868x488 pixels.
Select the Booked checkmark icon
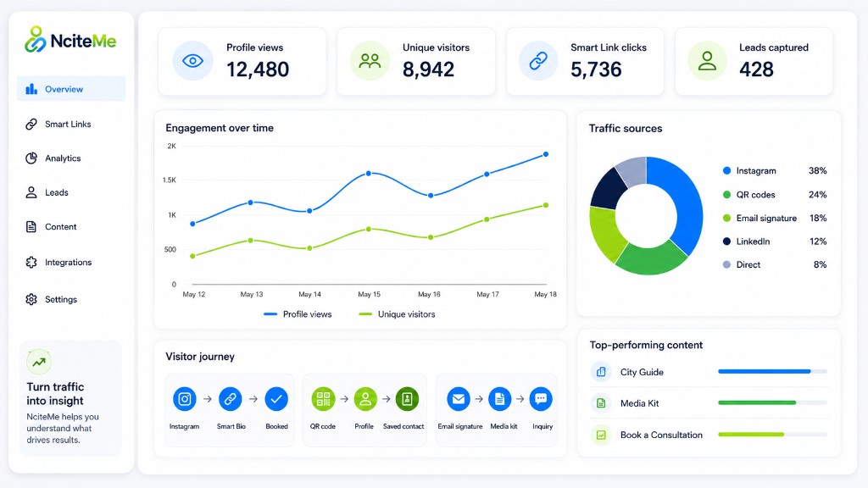pos(276,399)
